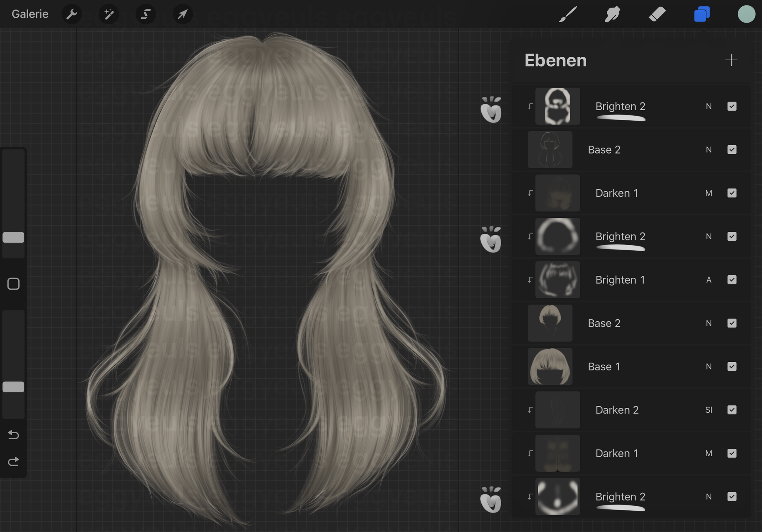
Task: Open the Actions wrench menu
Action: [x=72, y=14]
